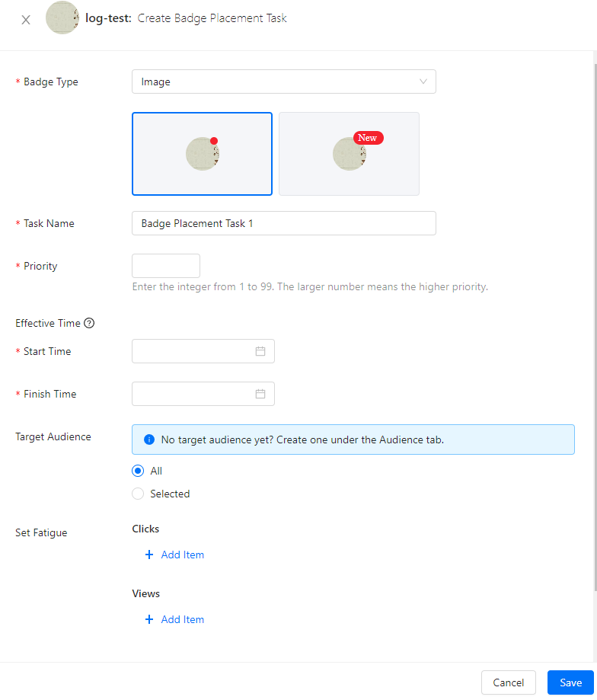
Task: Open the Start Time date picker
Action: (195, 351)
